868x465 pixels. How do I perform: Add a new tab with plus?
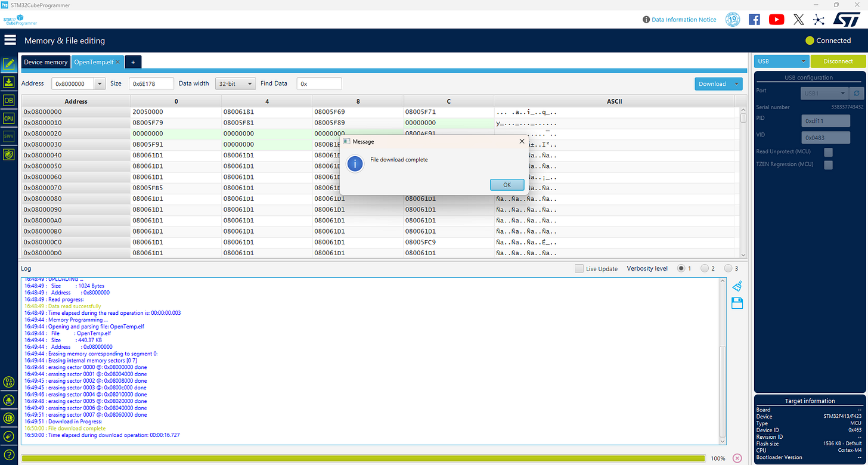(x=133, y=62)
